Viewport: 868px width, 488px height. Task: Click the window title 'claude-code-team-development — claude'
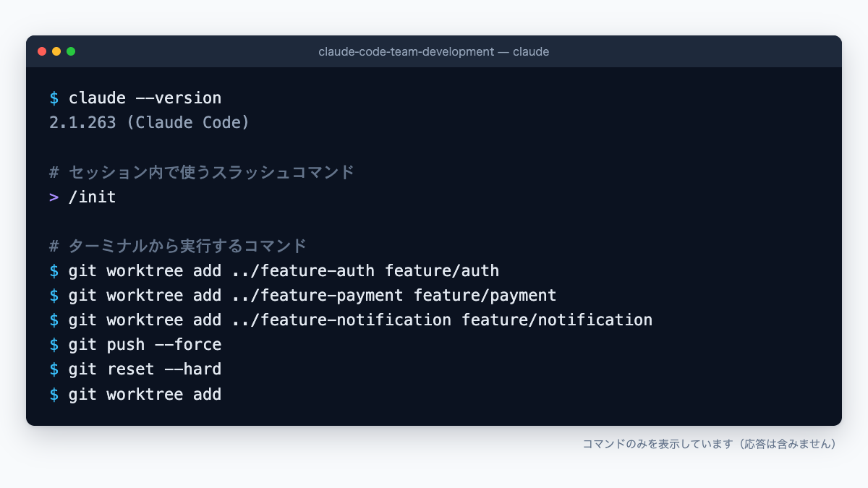[434, 52]
